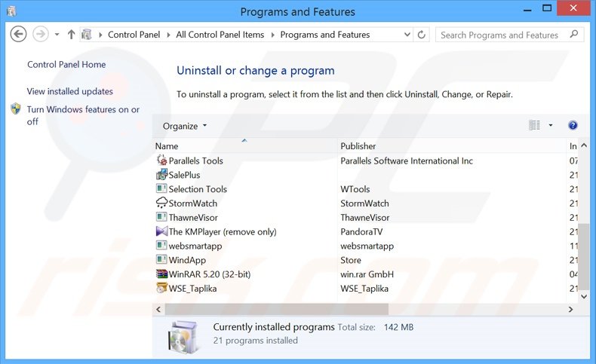Image resolution: width=596 pixels, height=364 pixels.
Task: Select WindApp program icon
Action: point(161,259)
